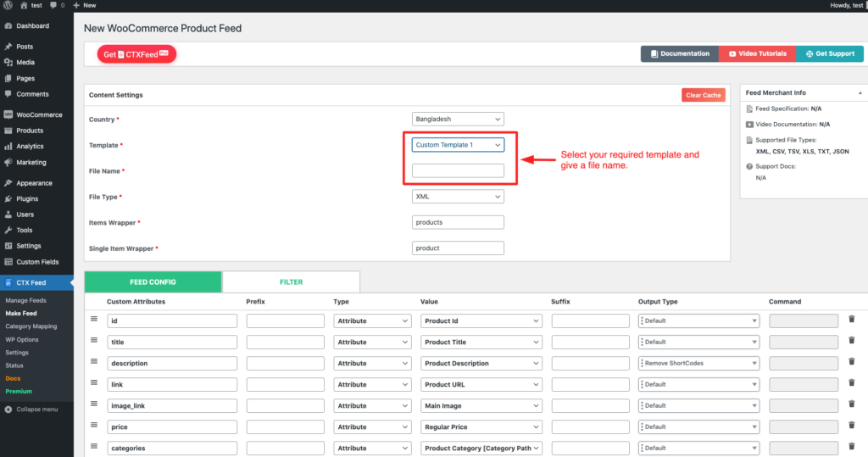This screenshot has width=868, height=457.
Task: Click the Items Wrapper field containing products
Action: 458,222
